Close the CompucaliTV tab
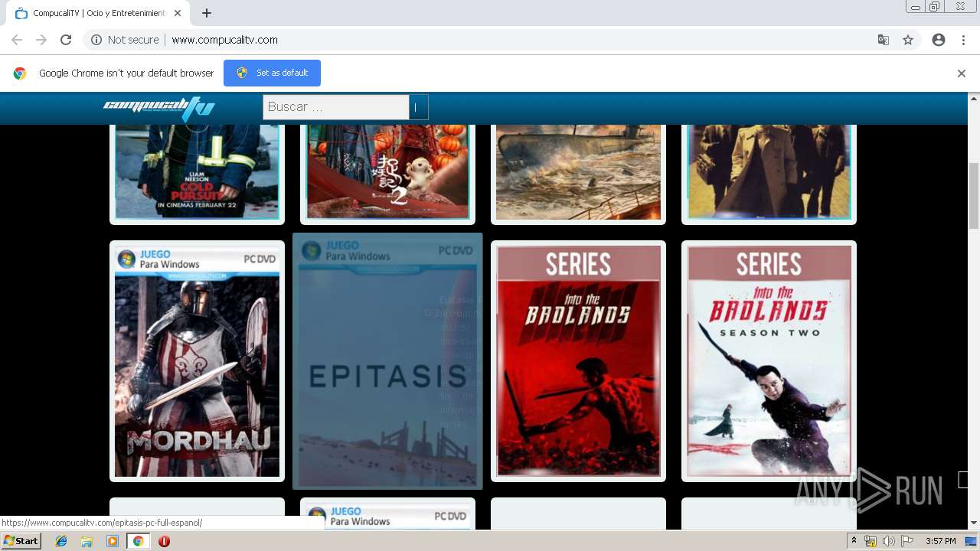This screenshot has width=980, height=551. click(178, 13)
